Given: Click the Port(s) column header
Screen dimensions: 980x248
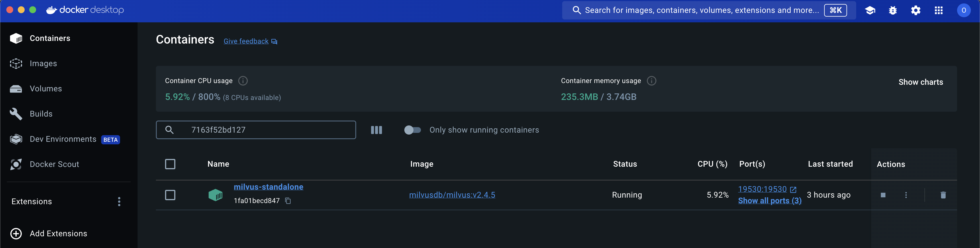Looking at the screenshot, I should click(752, 164).
